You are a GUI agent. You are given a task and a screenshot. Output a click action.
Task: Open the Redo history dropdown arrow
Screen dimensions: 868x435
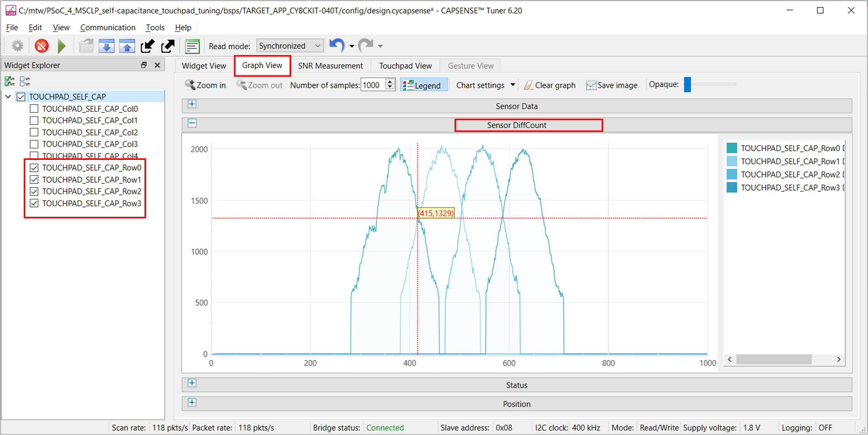click(380, 46)
